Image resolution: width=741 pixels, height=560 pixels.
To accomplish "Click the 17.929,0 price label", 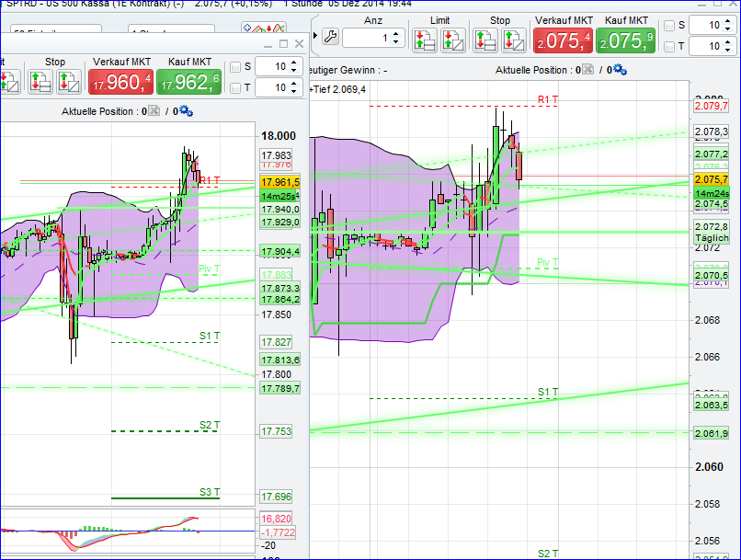I will [280, 223].
